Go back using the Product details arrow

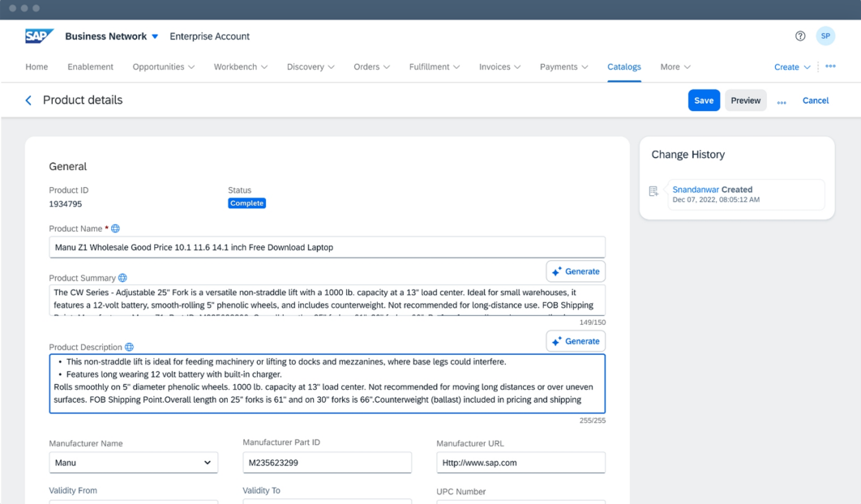(28, 100)
